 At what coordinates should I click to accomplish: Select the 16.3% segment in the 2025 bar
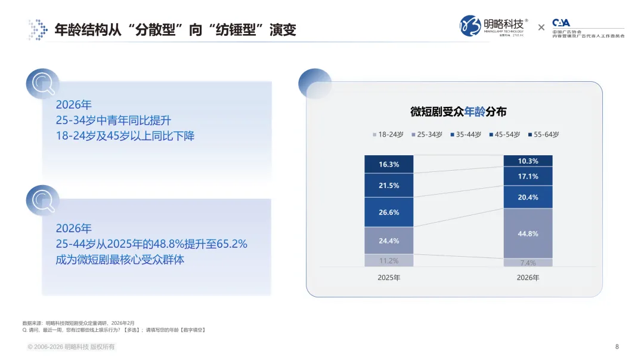point(389,164)
